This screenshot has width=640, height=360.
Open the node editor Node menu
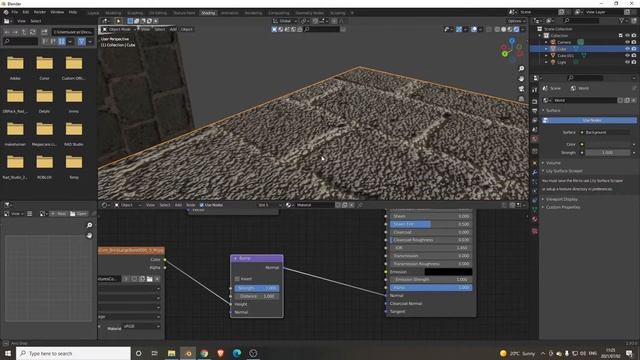[x=191, y=205]
